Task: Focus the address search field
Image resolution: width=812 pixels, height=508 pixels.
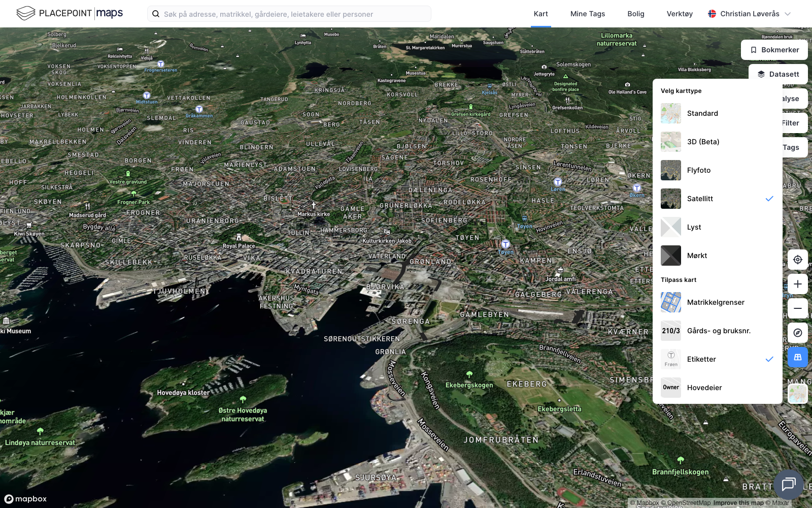Action: click(x=289, y=14)
